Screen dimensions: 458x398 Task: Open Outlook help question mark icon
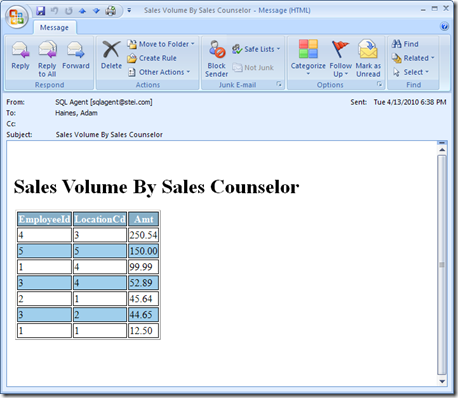[x=444, y=27]
